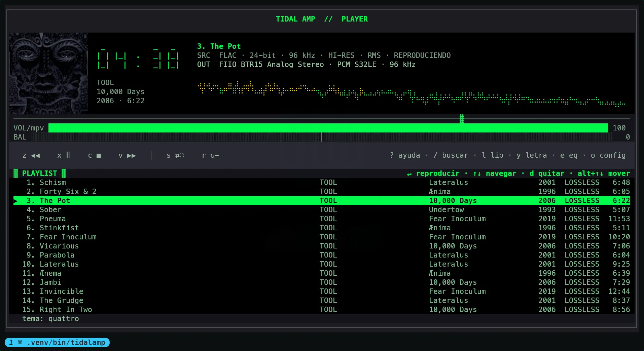Click the BAL balance slider center marker
Viewport: 644px width, 351px height.
click(x=322, y=137)
